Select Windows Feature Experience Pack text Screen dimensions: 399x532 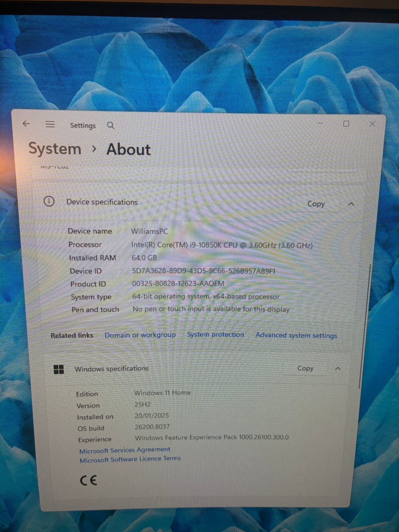(x=212, y=437)
